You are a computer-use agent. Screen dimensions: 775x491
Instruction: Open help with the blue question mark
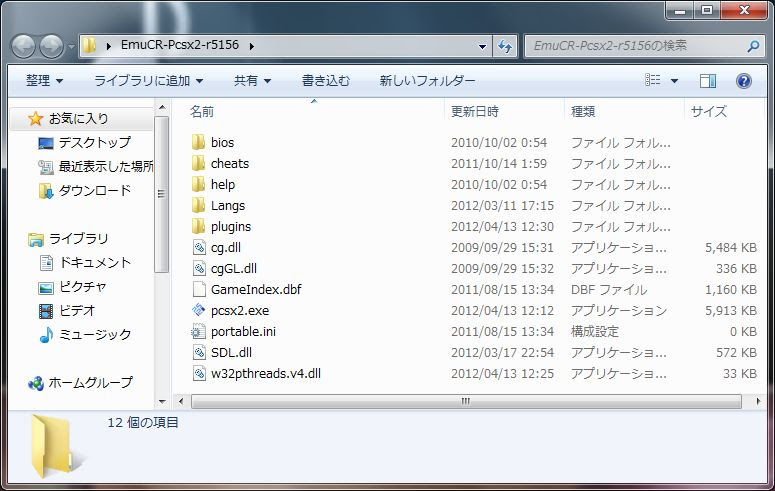(x=743, y=81)
